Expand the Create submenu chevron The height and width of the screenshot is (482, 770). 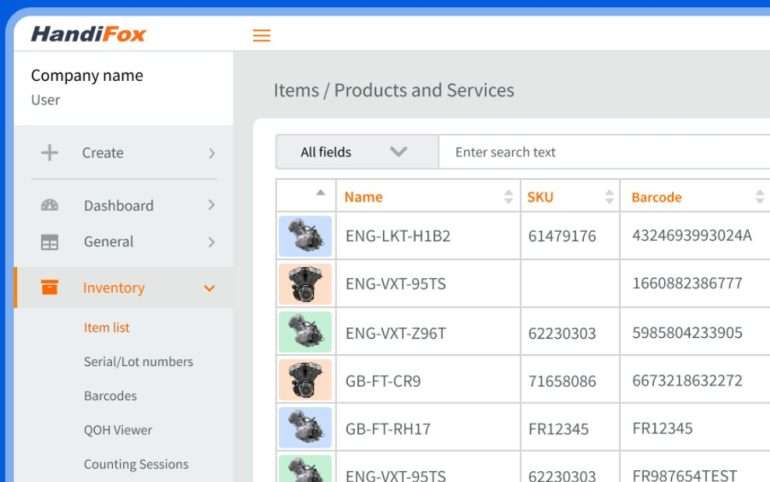(212, 153)
